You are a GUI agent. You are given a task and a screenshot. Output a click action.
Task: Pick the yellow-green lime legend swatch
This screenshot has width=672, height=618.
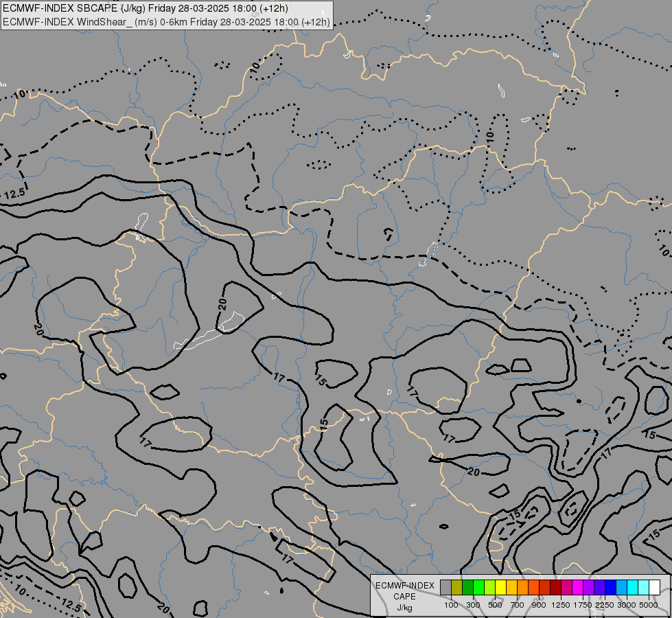pos(490,588)
